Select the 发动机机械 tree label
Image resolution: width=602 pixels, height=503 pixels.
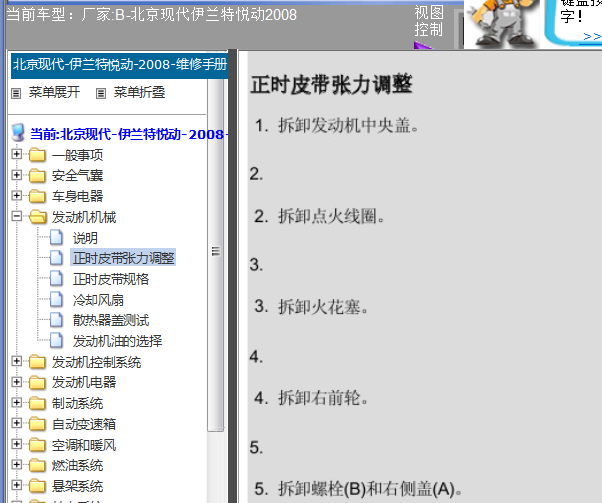click(84, 217)
